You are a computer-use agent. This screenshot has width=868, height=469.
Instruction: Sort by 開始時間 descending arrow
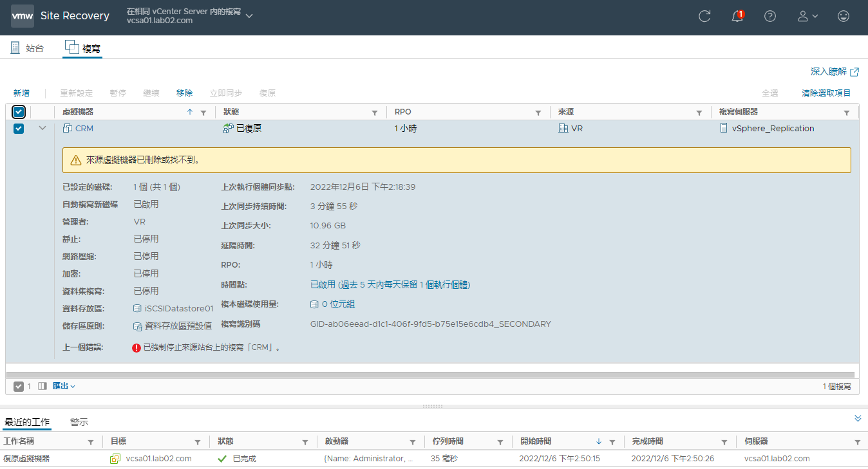coord(599,442)
